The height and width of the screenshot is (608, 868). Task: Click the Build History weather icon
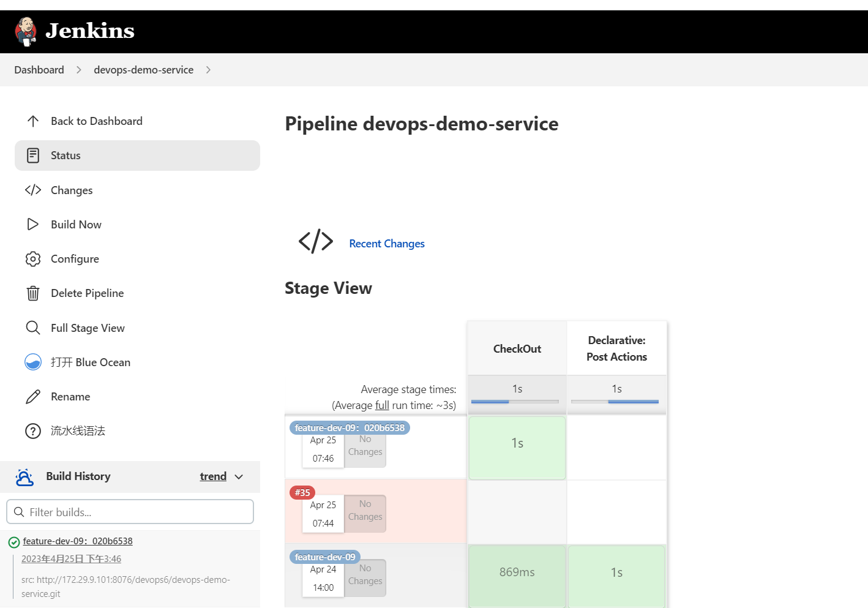click(24, 477)
